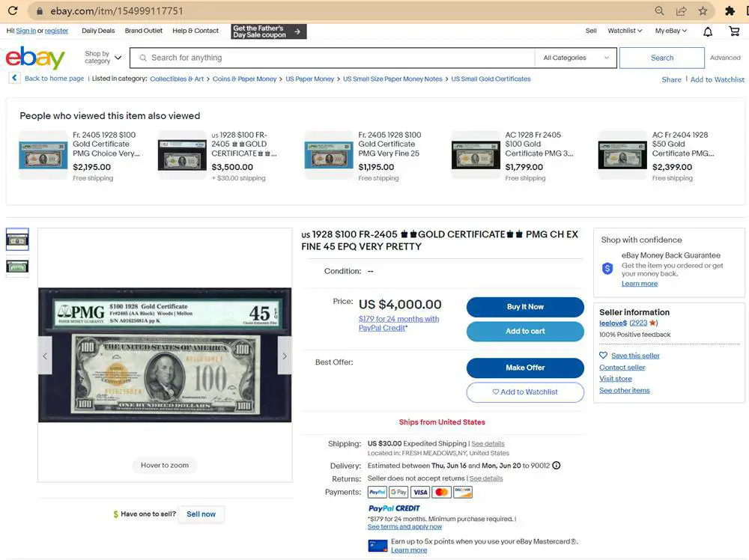Open the $1,799.00 AC 1928 Fr 2405 item
The height and width of the screenshot is (560, 749).
point(512,156)
